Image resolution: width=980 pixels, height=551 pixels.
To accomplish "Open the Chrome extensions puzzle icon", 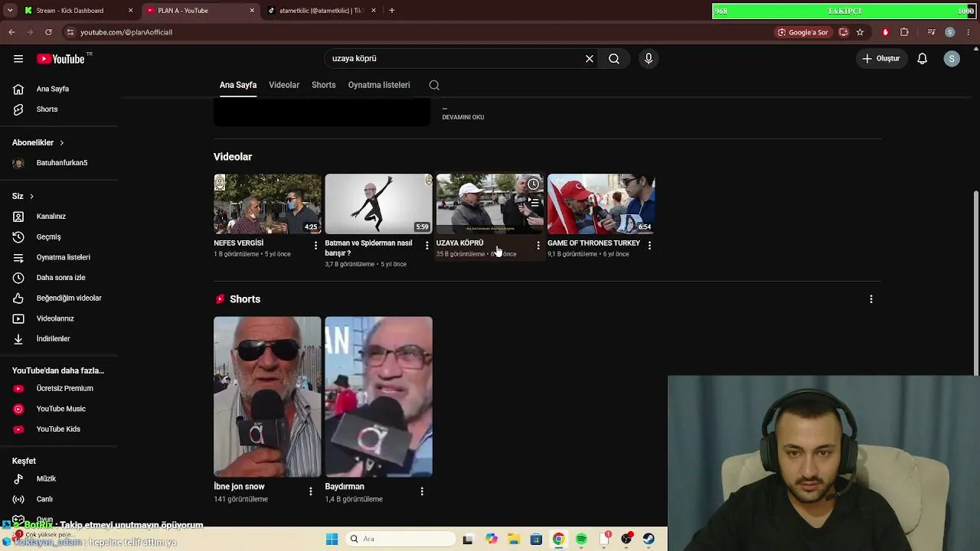I will pos(904,32).
